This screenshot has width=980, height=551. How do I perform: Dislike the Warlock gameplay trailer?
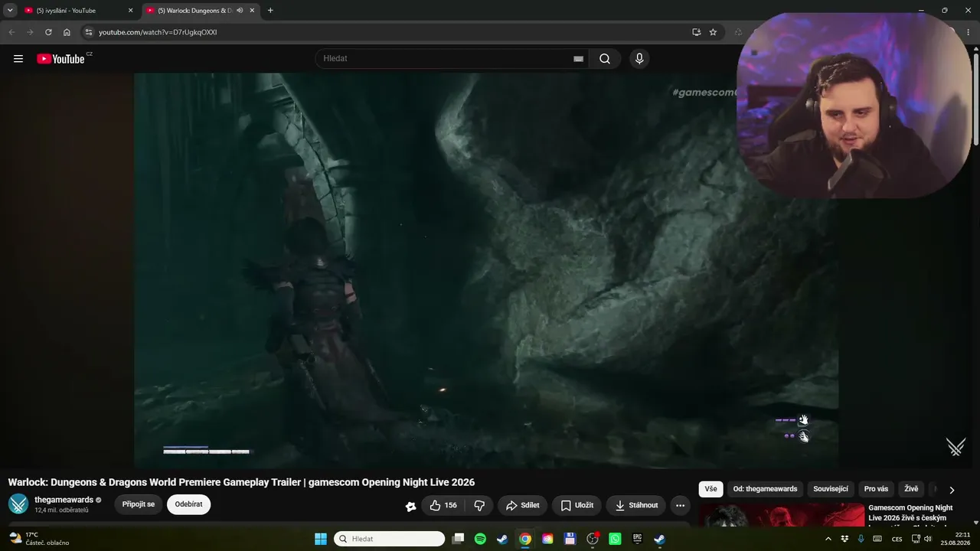(x=479, y=505)
